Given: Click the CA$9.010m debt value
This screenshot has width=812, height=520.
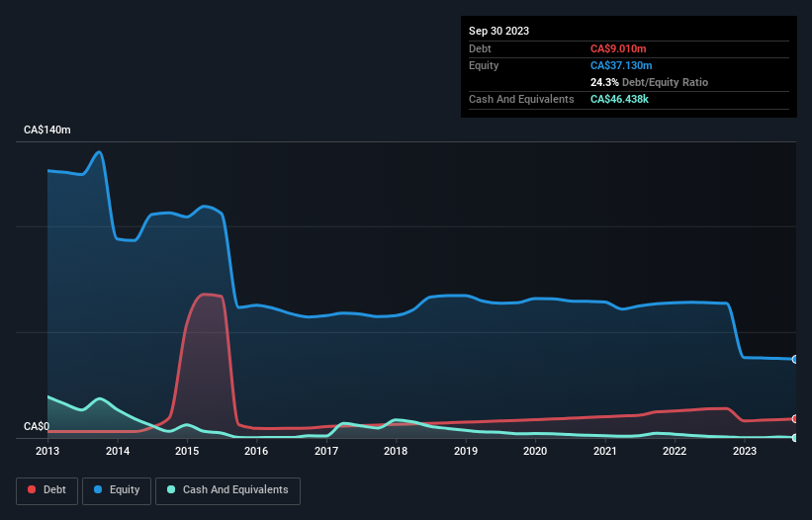Looking at the screenshot, I should (618, 48).
